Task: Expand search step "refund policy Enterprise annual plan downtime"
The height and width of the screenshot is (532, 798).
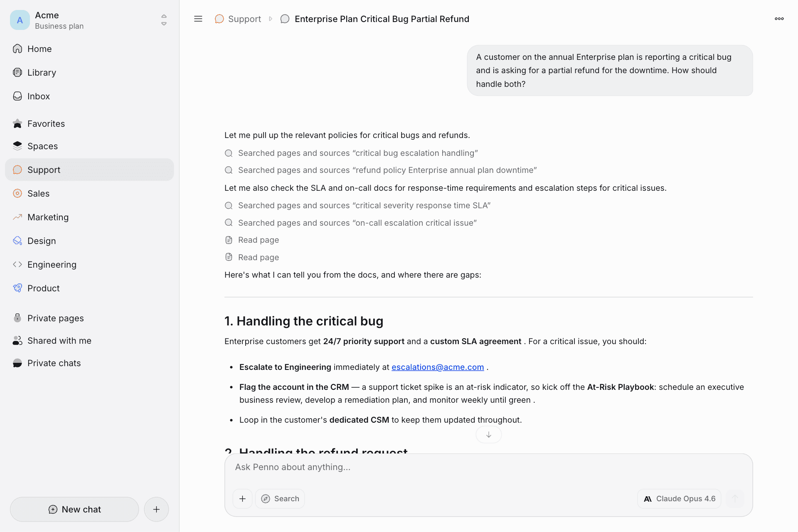Action: pyautogui.click(x=381, y=170)
